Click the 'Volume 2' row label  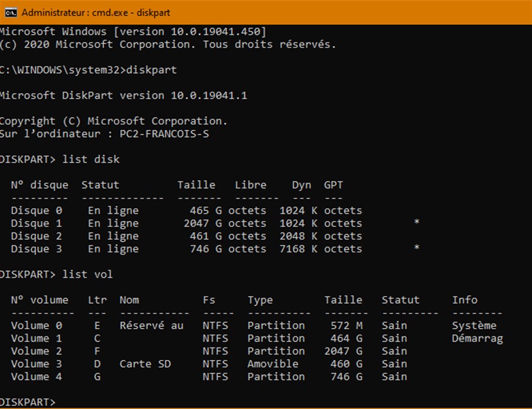tap(36, 351)
